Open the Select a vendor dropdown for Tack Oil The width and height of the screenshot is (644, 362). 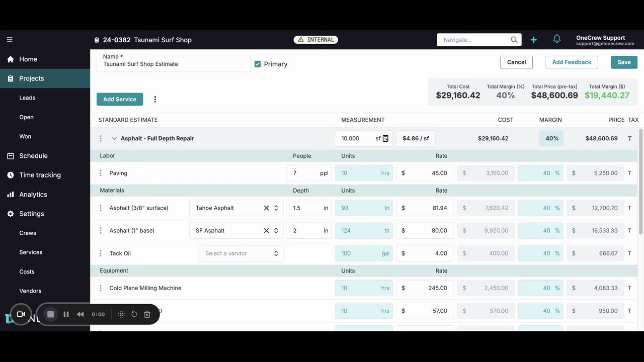(x=241, y=253)
